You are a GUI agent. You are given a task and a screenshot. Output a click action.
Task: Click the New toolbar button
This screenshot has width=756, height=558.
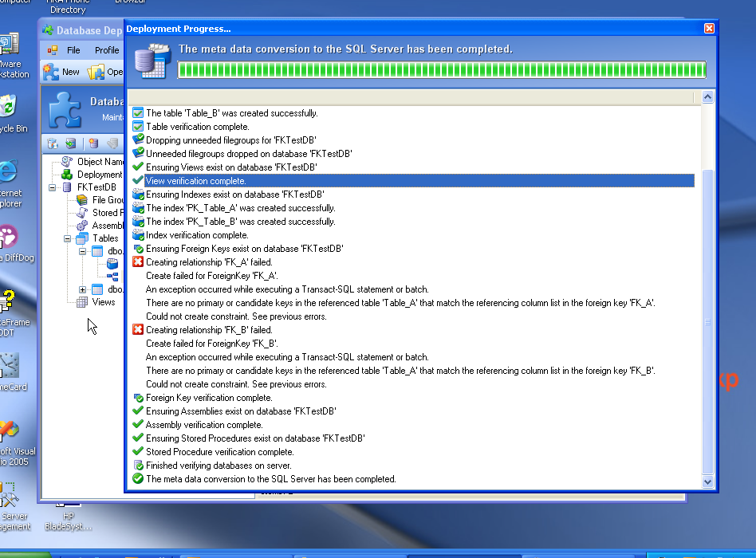click(x=62, y=72)
